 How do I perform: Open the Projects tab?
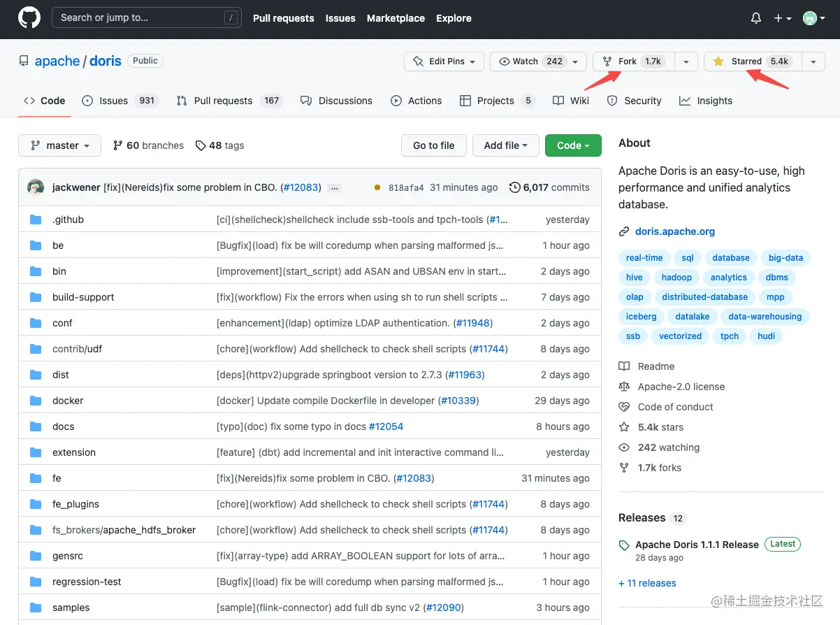[497, 101]
